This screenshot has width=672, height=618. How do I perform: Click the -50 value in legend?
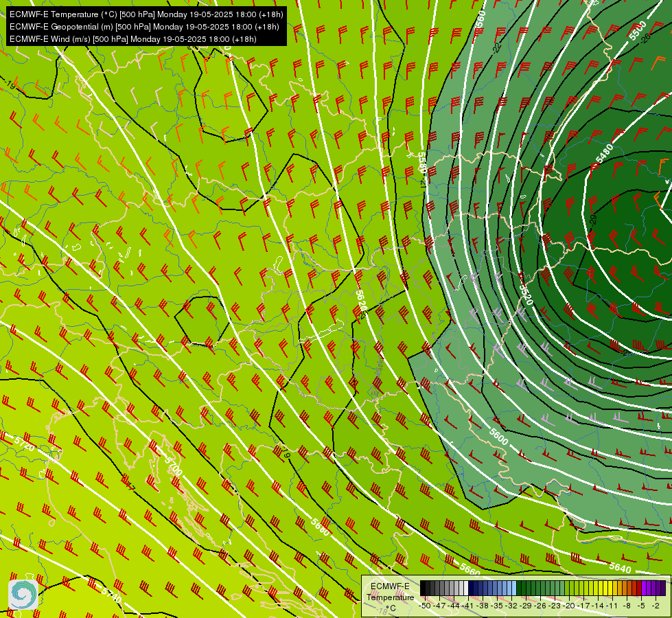tap(425, 606)
